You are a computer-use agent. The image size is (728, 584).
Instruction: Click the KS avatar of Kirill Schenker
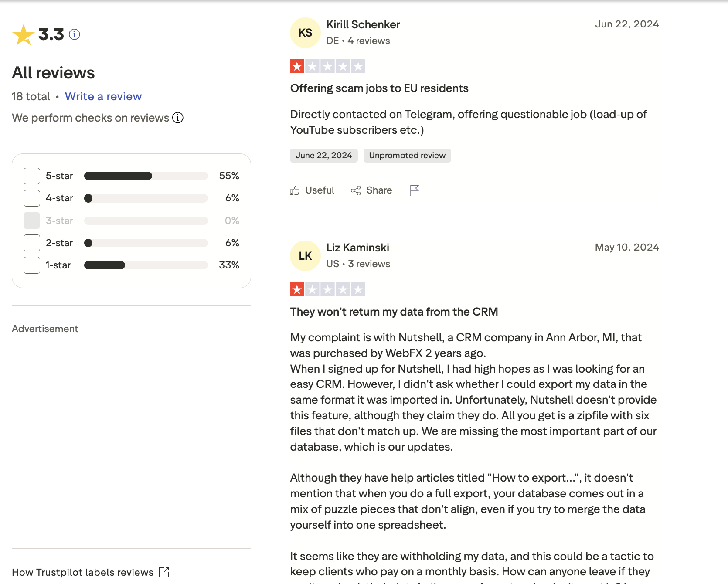[305, 33]
